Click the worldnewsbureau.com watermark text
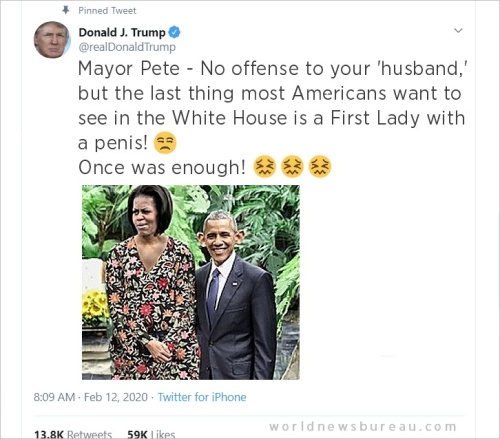This screenshot has height=439, width=500. click(363, 426)
